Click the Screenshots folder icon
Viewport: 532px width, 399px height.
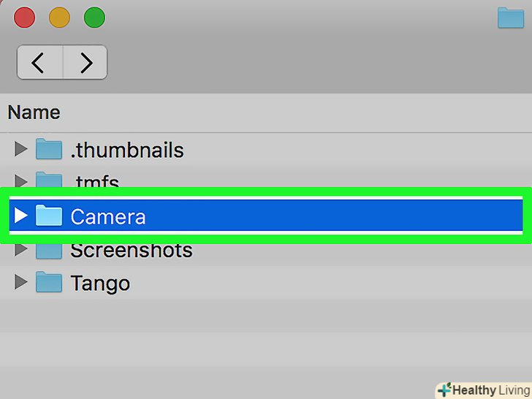49,251
